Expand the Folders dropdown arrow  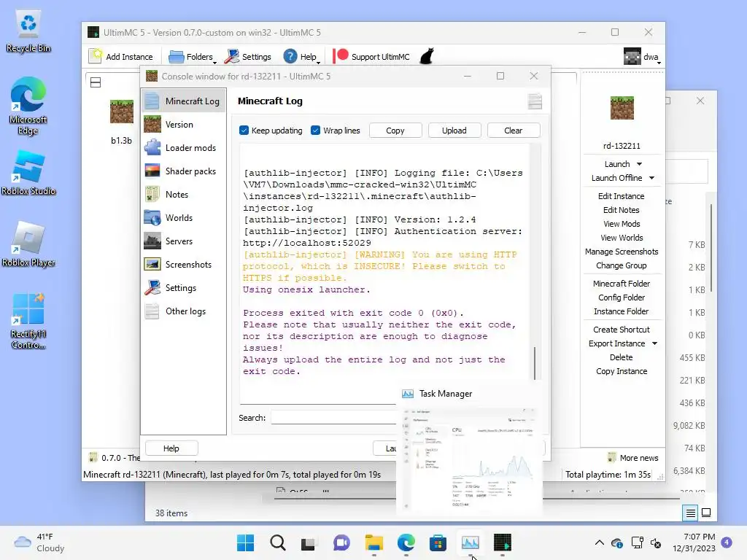pyautogui.click(x=215, y=62)
